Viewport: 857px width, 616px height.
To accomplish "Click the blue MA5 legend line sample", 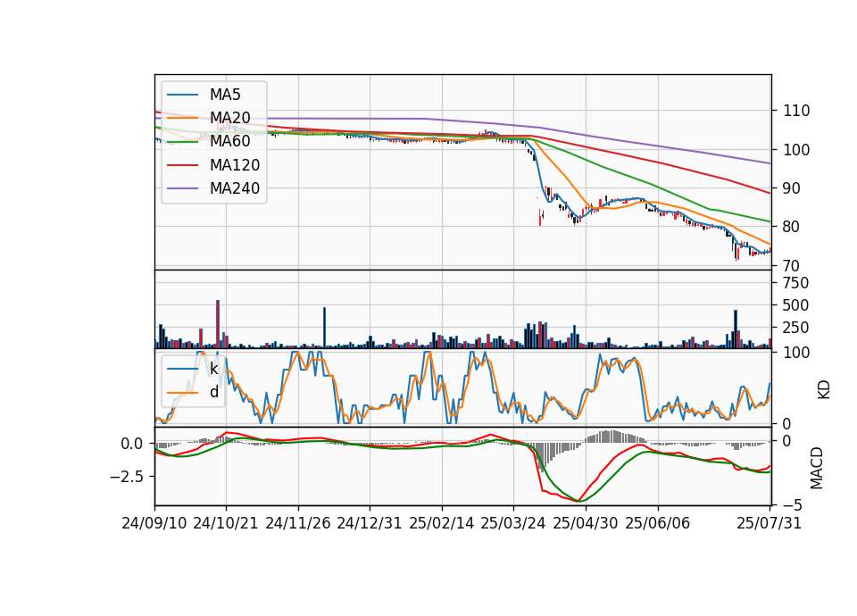I will click(182, 95).
